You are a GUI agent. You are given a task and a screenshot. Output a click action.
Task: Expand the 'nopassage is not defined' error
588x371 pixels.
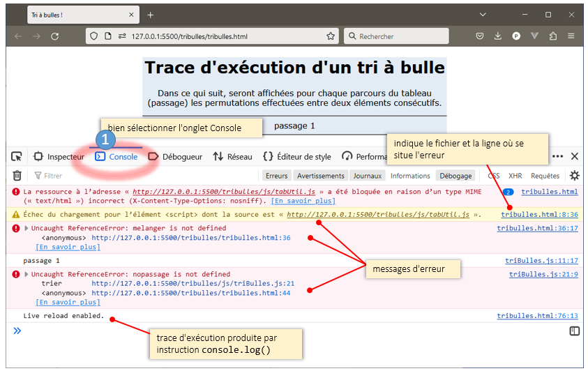tap(27, 275)
